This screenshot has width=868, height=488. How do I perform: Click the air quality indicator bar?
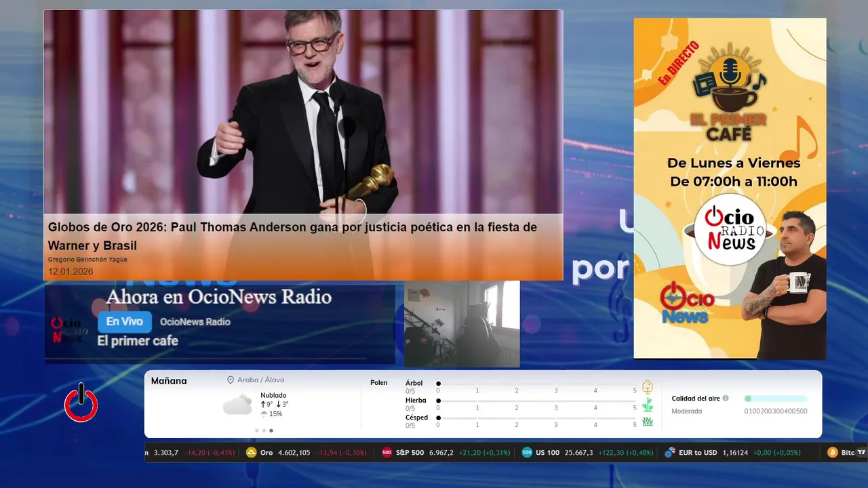click(776, 399)
